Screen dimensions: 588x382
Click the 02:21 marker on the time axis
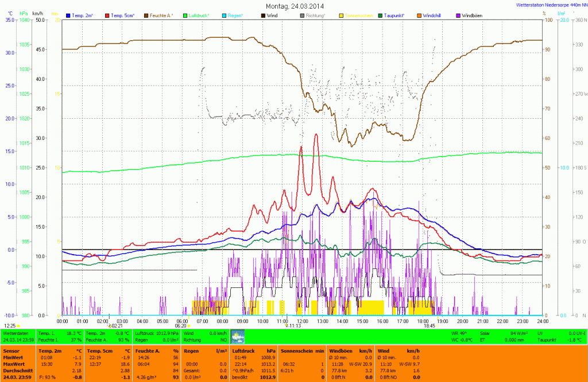pos(115,325)
